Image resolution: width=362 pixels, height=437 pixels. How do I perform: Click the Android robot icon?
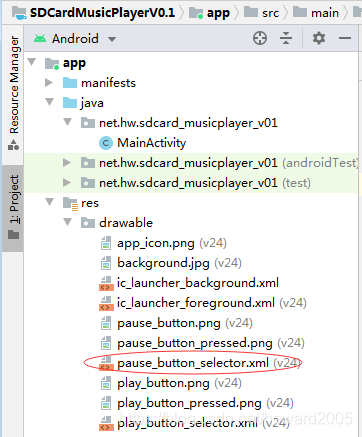click(x=40, y=39)
